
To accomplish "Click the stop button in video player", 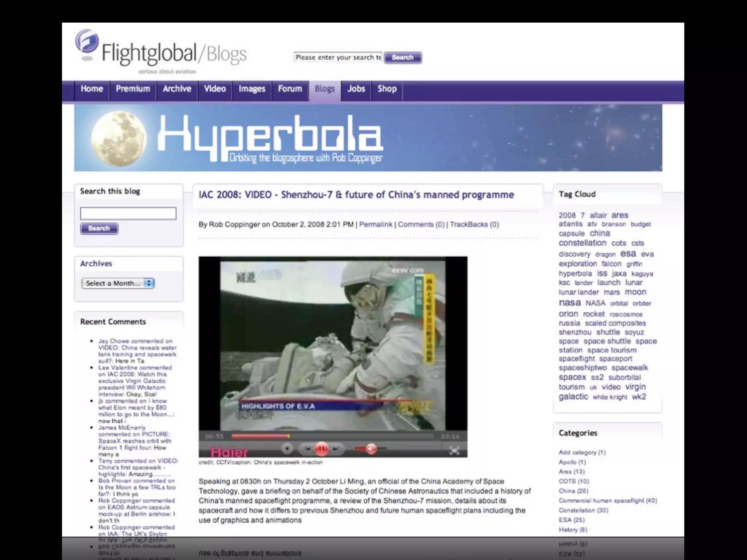I will [287, 449].
